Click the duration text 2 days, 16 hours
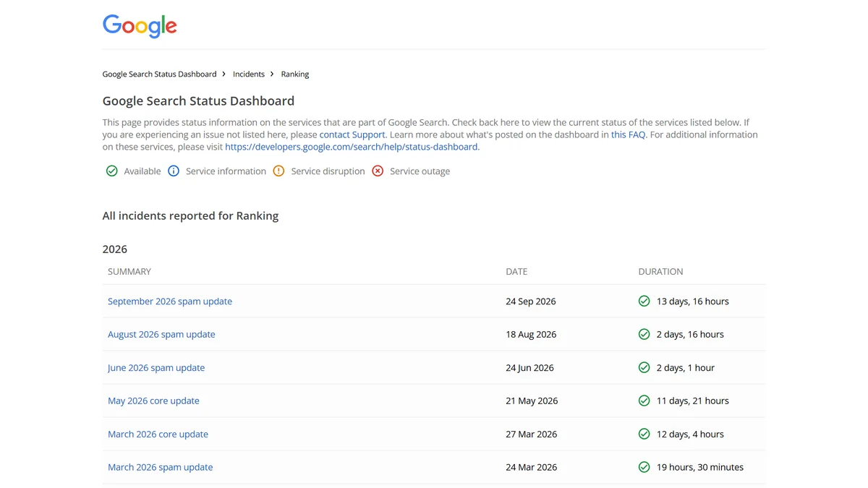Viewport: 868px width, 488px height. [690, 335]
